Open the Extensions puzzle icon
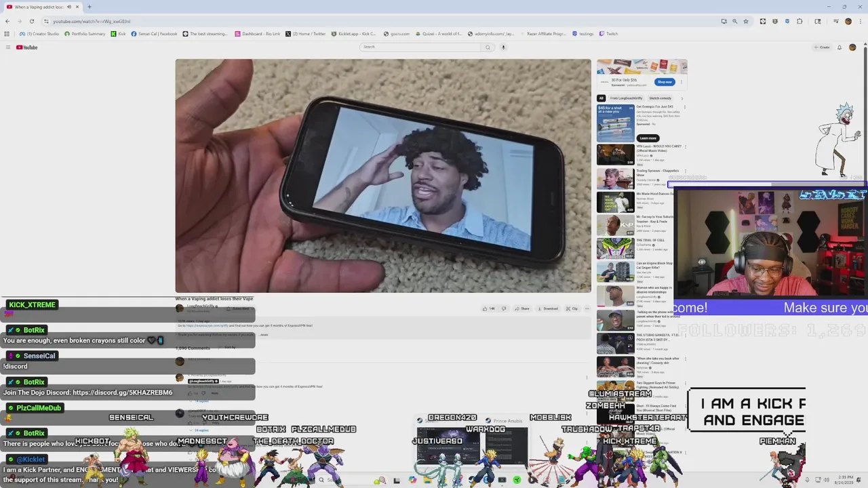 tap(800, 21)
